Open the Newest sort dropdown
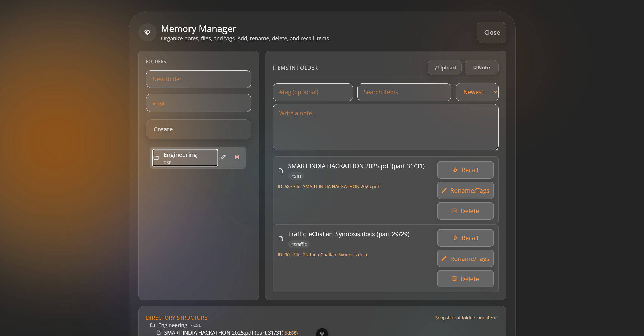Viewport: 644px width, 336px height. [x=477, y=92]
